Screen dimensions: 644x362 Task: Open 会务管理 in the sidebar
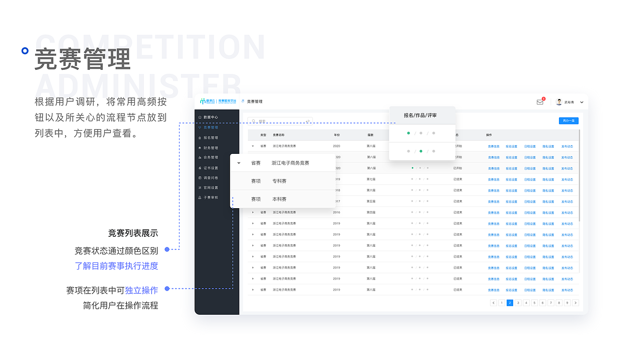click(x=210, y=157)
